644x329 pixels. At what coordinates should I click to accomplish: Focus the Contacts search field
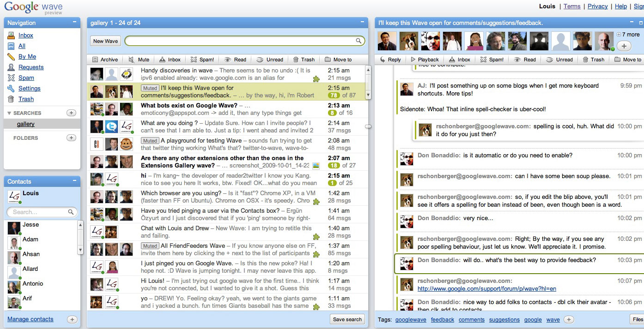click(x=42, y=212)
